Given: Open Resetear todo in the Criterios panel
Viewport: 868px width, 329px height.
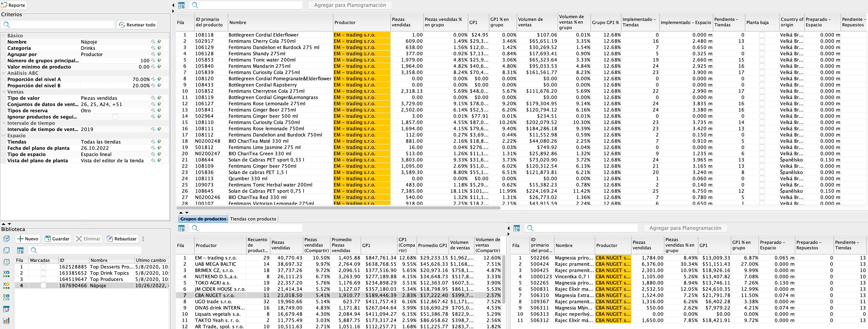Looking at the screenshot, I should [137, 25].
